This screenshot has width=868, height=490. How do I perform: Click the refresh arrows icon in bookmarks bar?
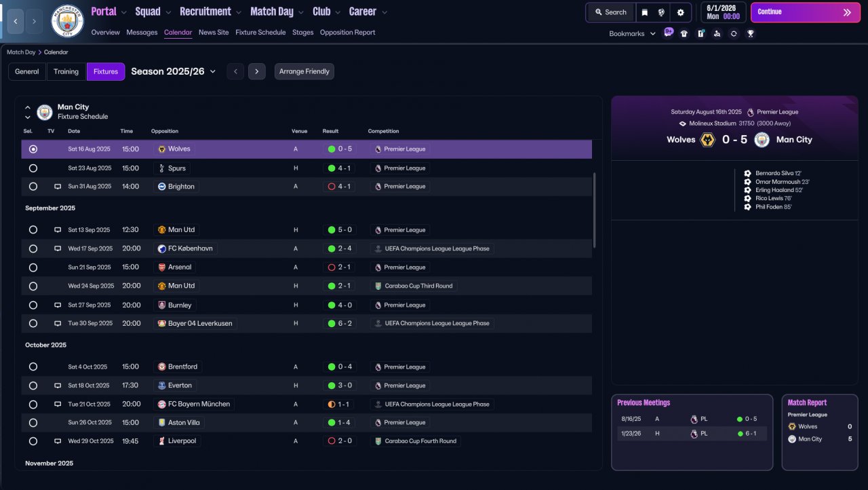pos(734,33)
